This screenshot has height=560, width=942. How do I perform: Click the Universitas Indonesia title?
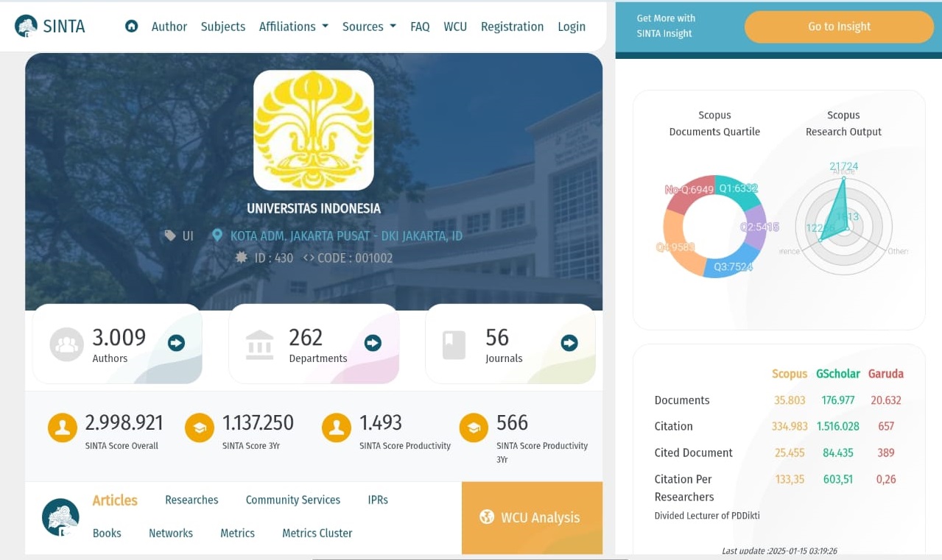coord(314,208)
